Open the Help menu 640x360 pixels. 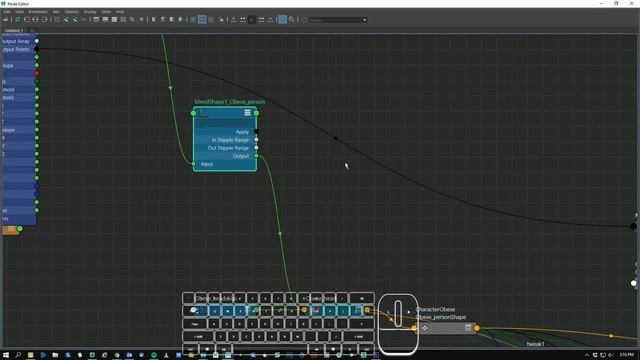pyautogui.click(x=120, y=12)
